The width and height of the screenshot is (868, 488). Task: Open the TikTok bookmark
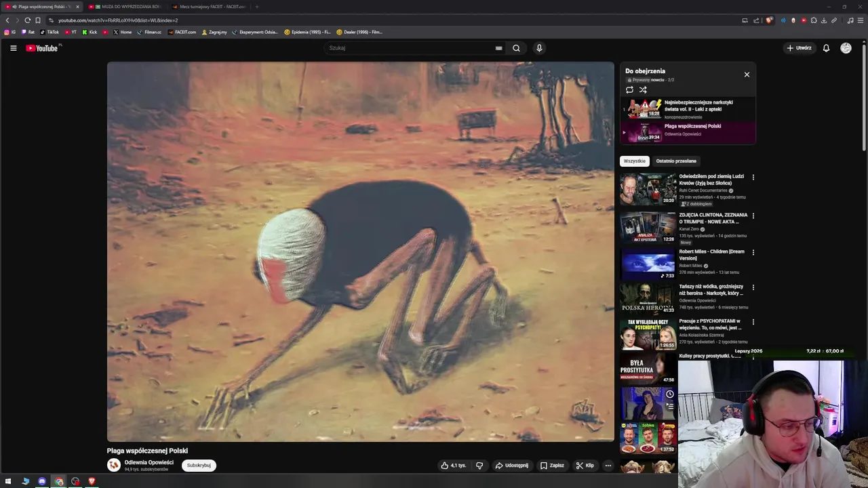coord(50,32)
